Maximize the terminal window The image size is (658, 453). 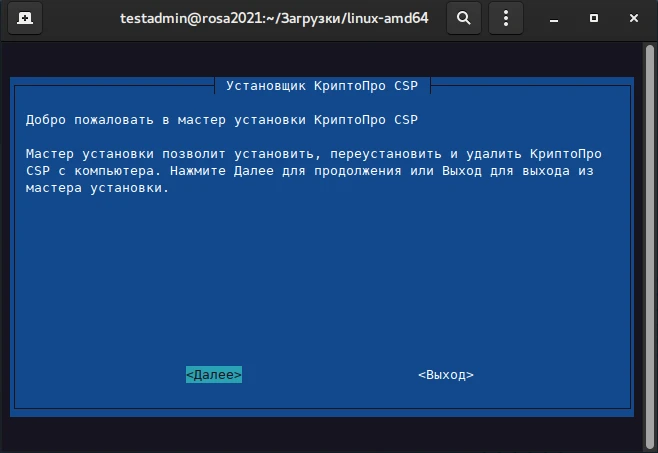pos(594,18)
